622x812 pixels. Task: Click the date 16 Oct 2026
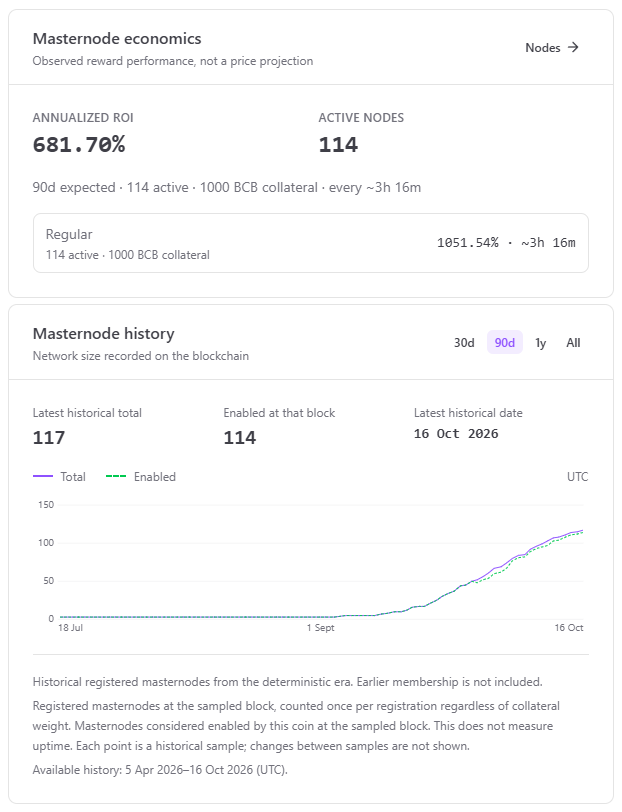(456, 434)
